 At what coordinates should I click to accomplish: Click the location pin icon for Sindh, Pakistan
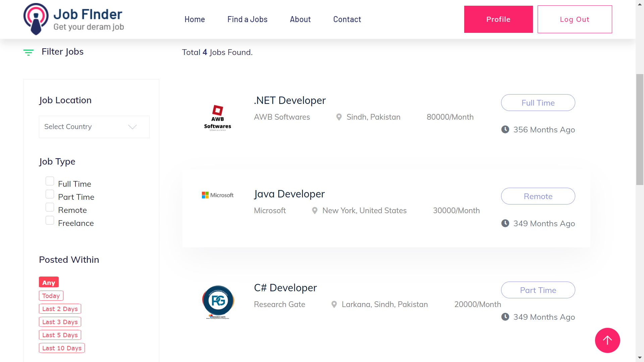339,117
